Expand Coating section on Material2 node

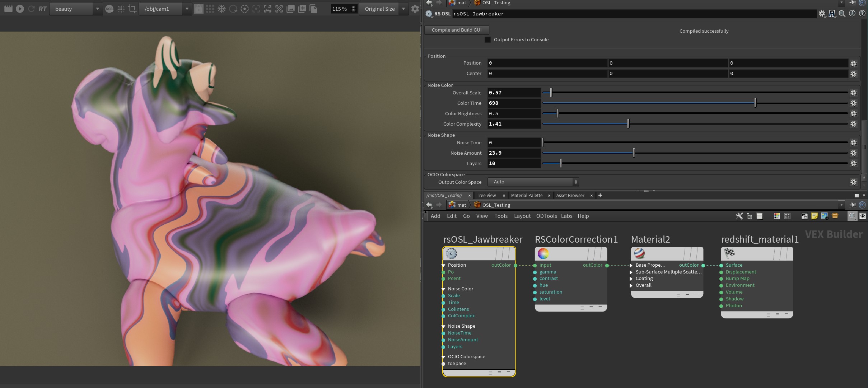631,279
